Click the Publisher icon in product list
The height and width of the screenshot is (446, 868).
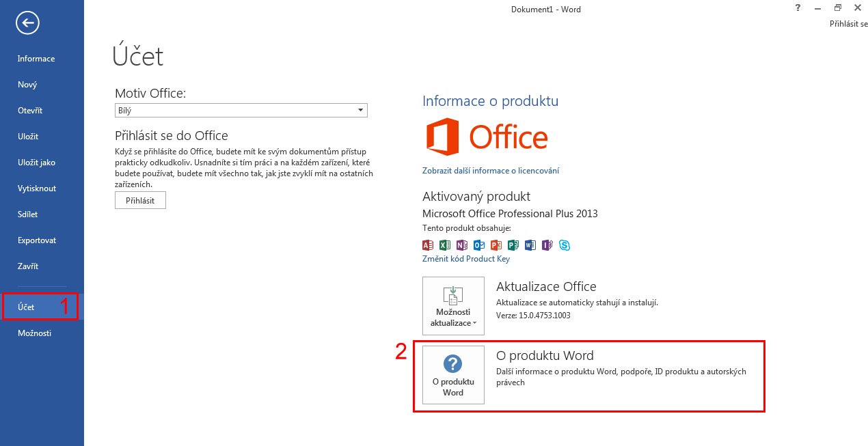click(x=513, y=245)
